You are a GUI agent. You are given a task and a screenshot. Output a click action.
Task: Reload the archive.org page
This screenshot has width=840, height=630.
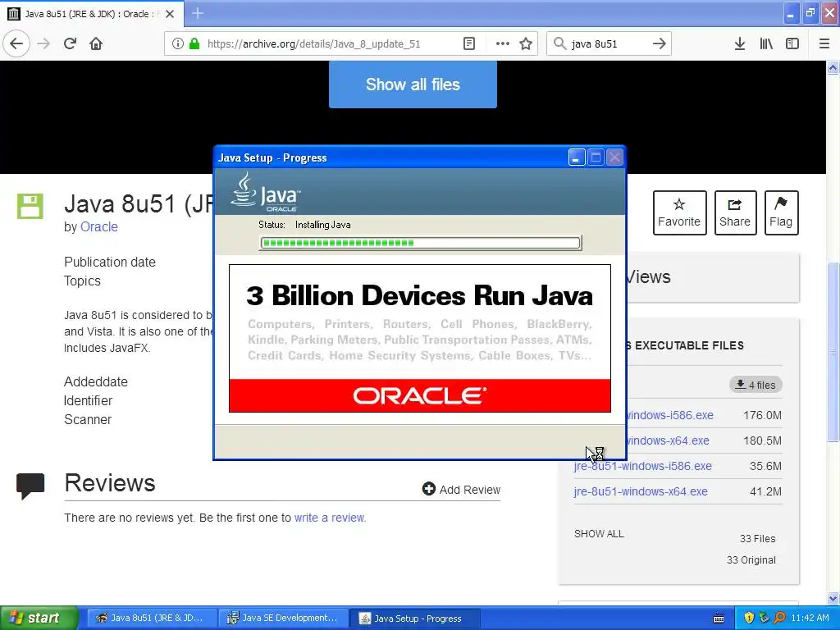71,44
